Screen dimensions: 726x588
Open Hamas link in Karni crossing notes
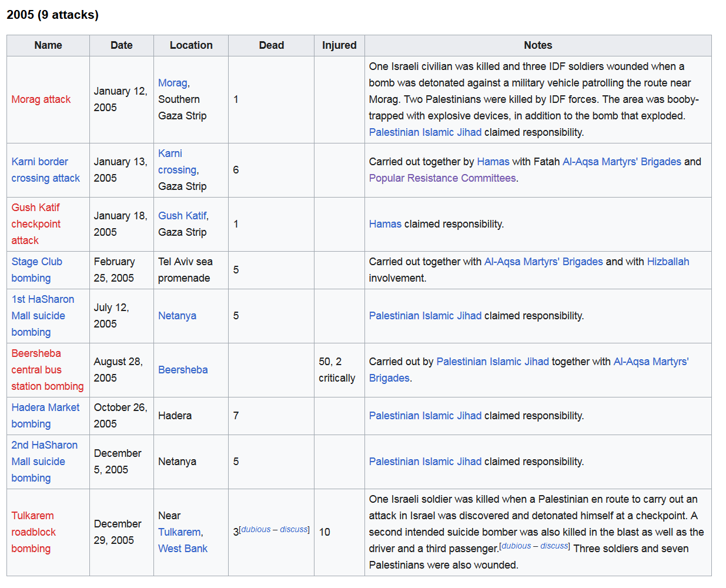coord(493,162)
